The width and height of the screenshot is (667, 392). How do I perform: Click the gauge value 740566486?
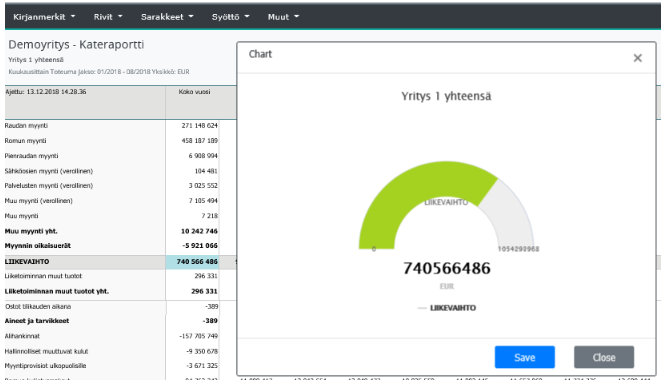point(447,268)
